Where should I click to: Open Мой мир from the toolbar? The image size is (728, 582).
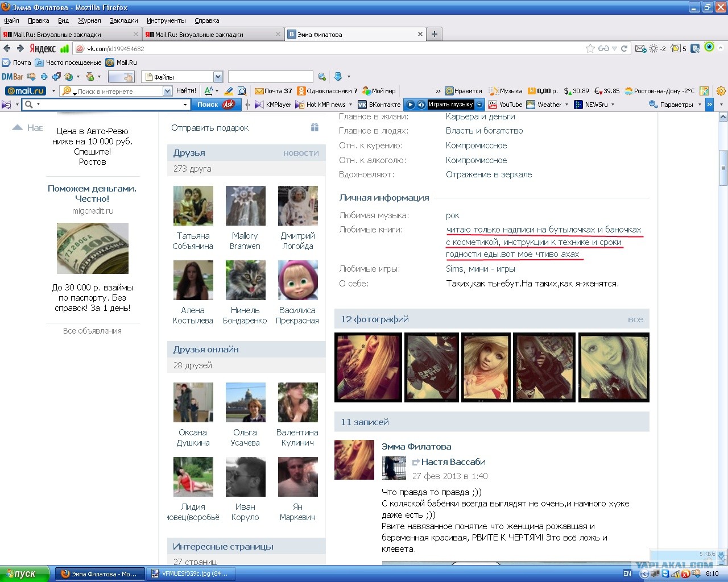[379, 91]
